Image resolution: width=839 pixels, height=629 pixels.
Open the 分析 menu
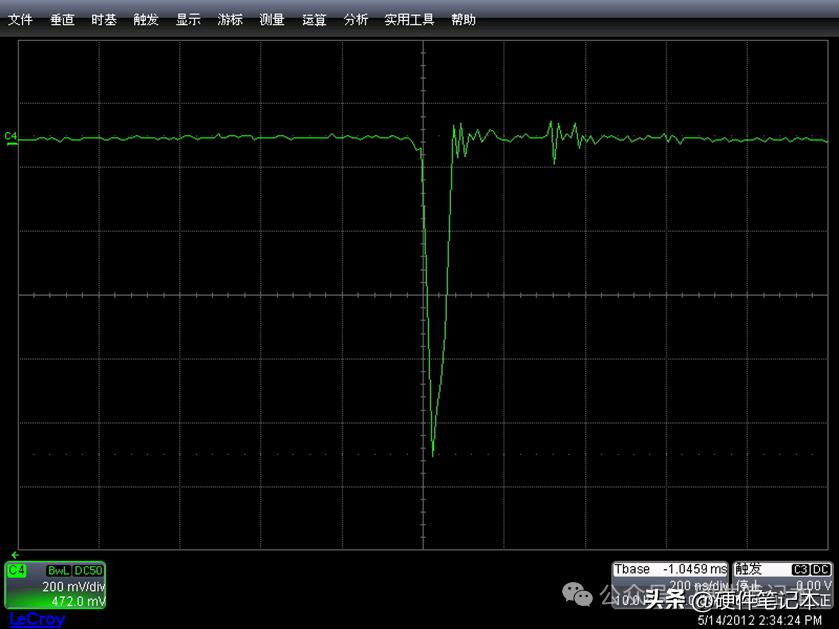point(355,18)
